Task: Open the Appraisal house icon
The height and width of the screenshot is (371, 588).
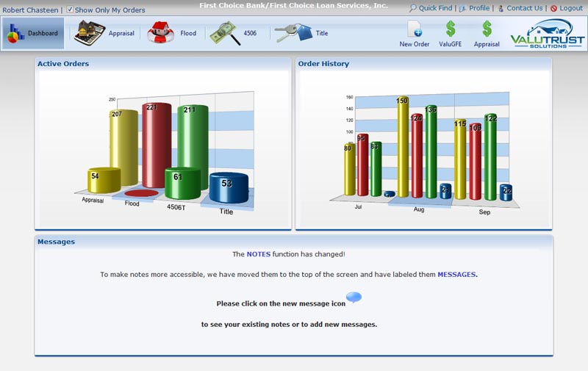Action: [90, 33]
